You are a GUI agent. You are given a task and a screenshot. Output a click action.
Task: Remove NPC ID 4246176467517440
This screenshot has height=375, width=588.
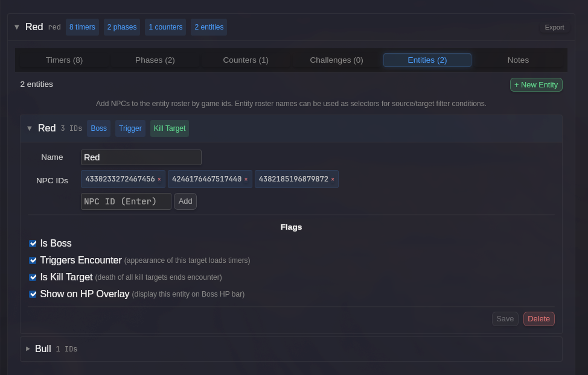point(246,180)
